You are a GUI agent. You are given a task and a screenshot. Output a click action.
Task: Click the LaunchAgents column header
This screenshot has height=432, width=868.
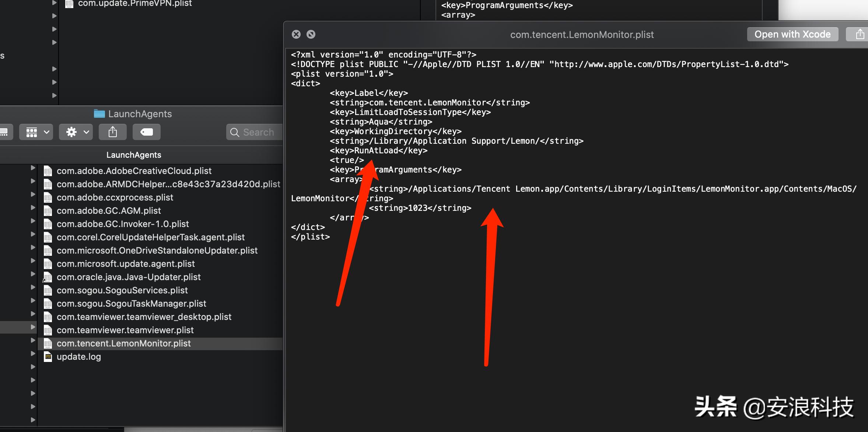point(134,155)
